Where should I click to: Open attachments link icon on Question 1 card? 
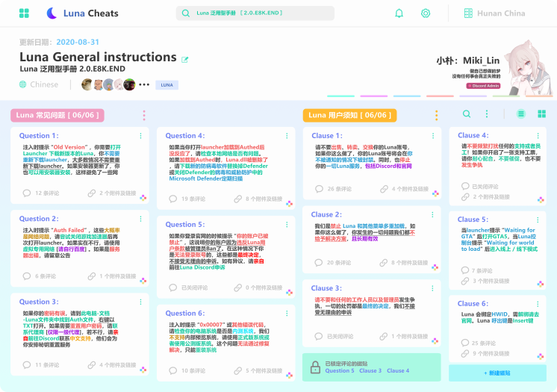92,193
